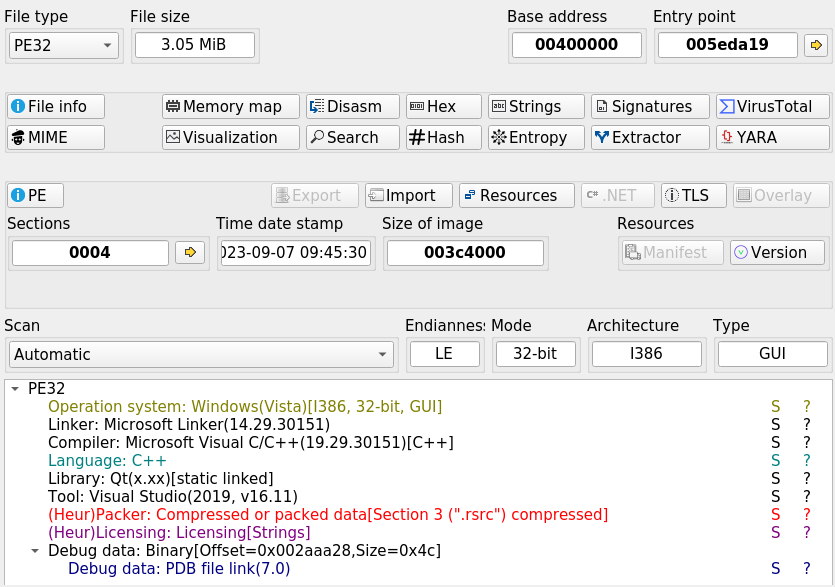Image resolution: width=835 pixels, height=587 pixels.
Task: Open the Visualization view
Action: click(x=231, y=137)
